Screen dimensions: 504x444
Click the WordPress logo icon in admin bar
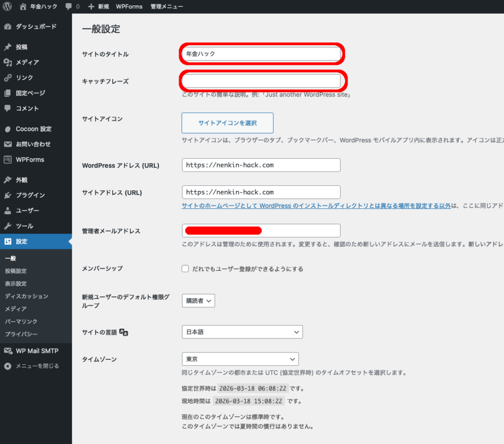7,6
